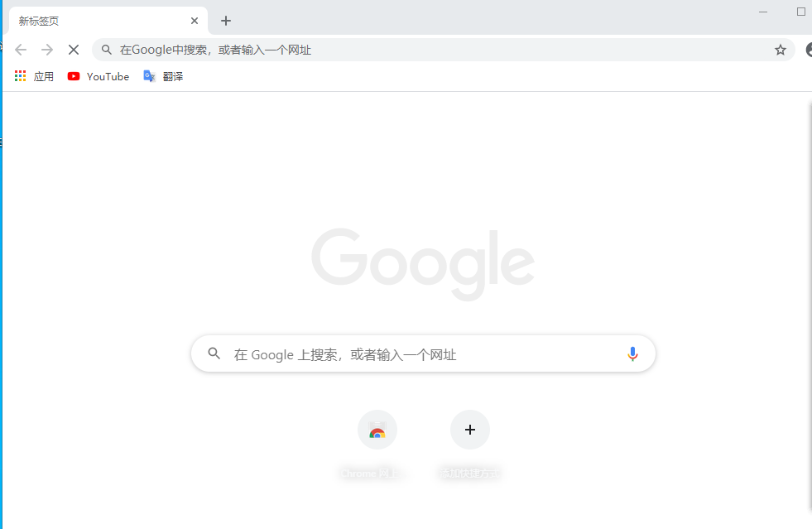Open the 应用 apps shortcut in bookmarks bar
Viewport: 812px width, 529px height.
pyautogui.click(x=34, y=77)
